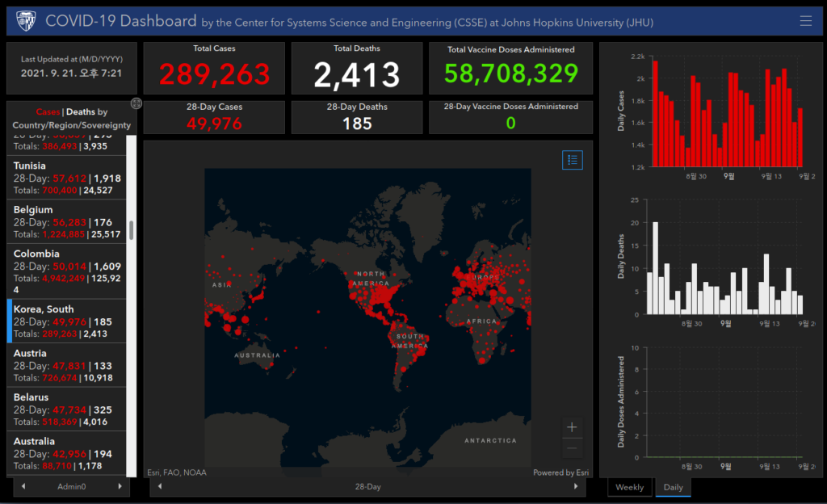Show next map layer after 28-Day

click(x=575, y=486)
